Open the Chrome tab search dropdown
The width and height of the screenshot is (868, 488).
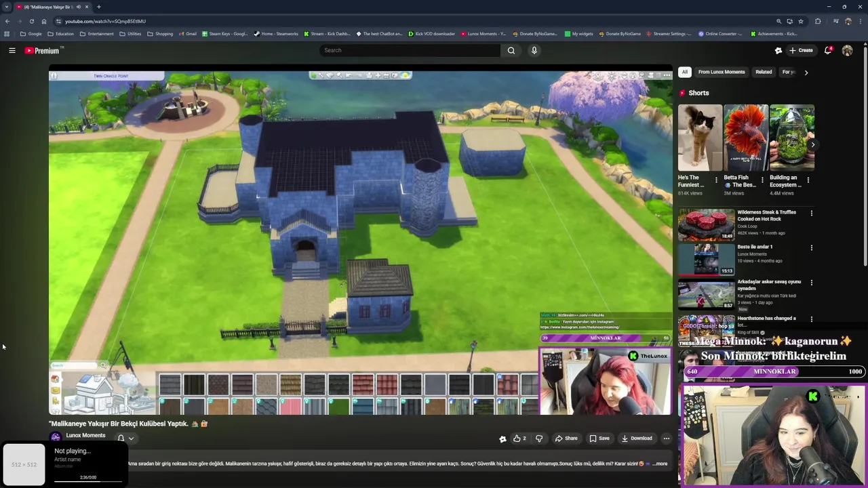(x=7, y=7)
